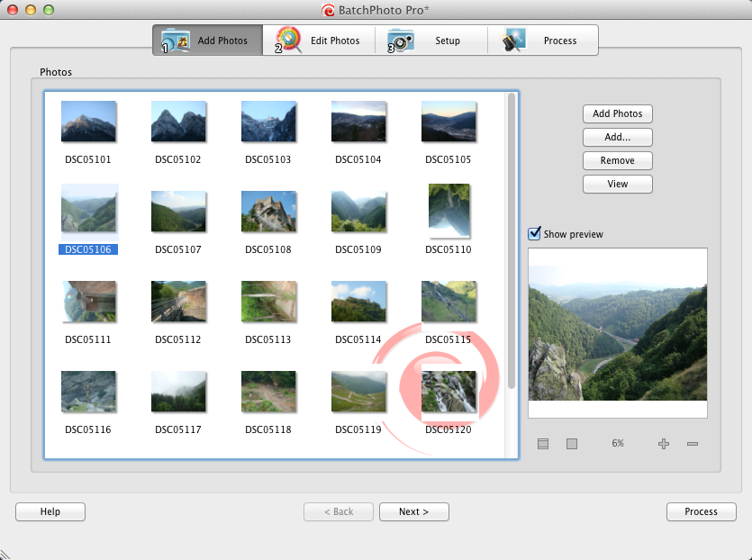This screenshot has height=560, width=752.
Task: Select thumbnail DSC05101
Action: [x=88, y=122]
